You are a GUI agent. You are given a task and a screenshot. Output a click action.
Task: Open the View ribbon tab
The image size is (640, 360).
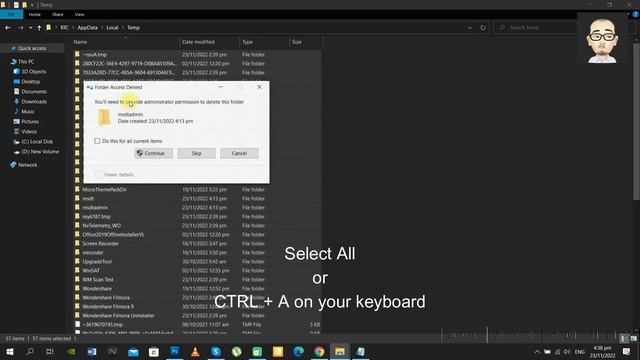pyautogui.click(x=79, y=14)
